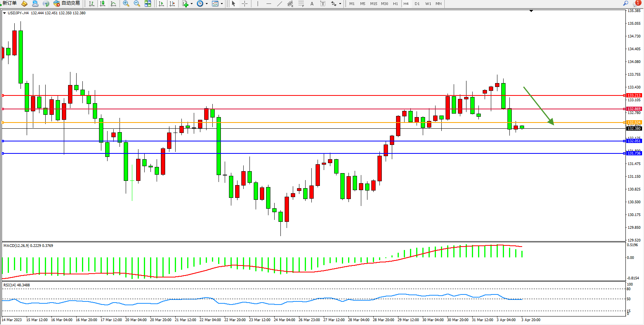Open the indicators list dropdown arrow
The image size is (644, 325).
(x=191, y=4)
